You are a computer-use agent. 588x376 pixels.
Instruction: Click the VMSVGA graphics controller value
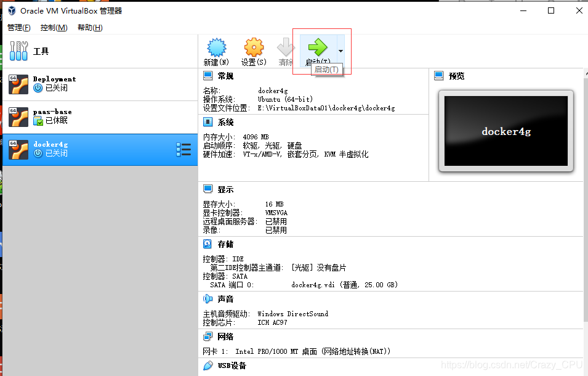point(276,213)
